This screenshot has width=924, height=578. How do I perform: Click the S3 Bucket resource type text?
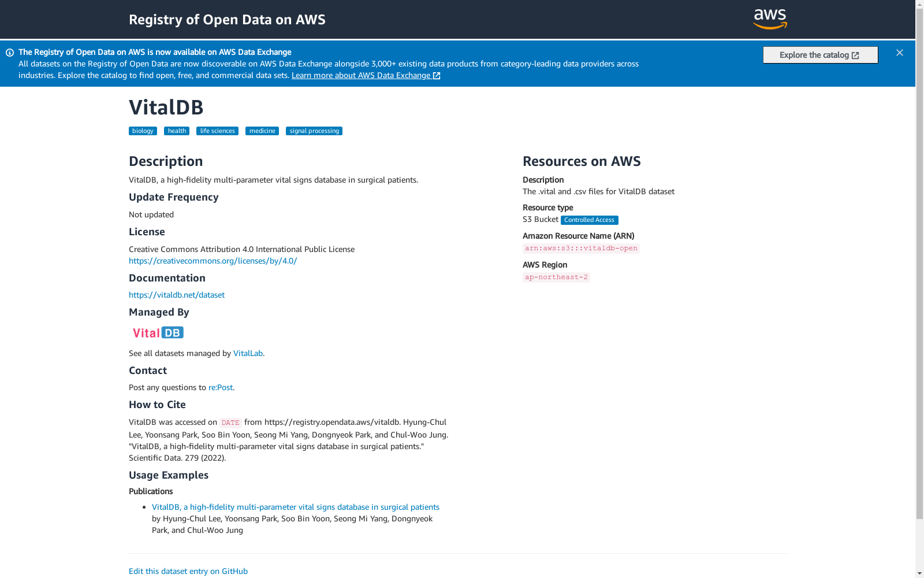point(541,219)
